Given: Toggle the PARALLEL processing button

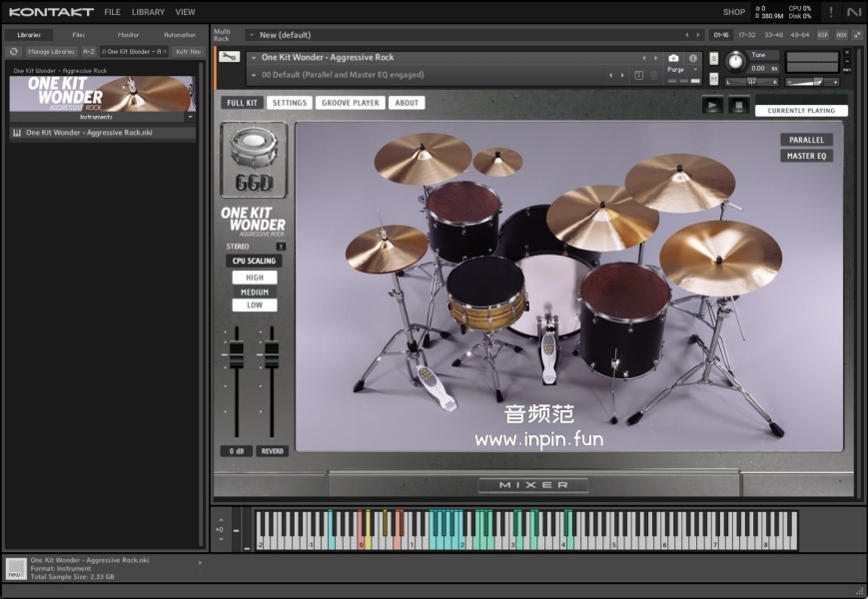Looking at the screenshot, I should (806, 140).
